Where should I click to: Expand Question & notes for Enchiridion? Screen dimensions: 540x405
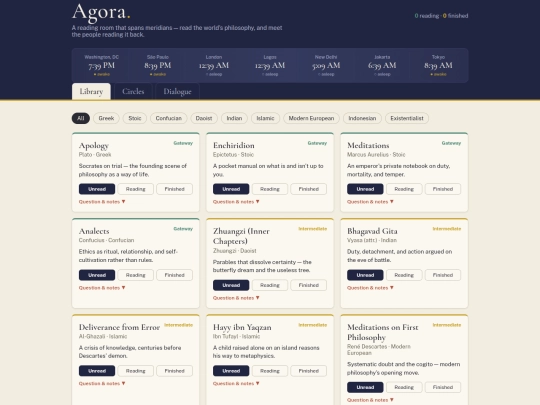[236, 202]
